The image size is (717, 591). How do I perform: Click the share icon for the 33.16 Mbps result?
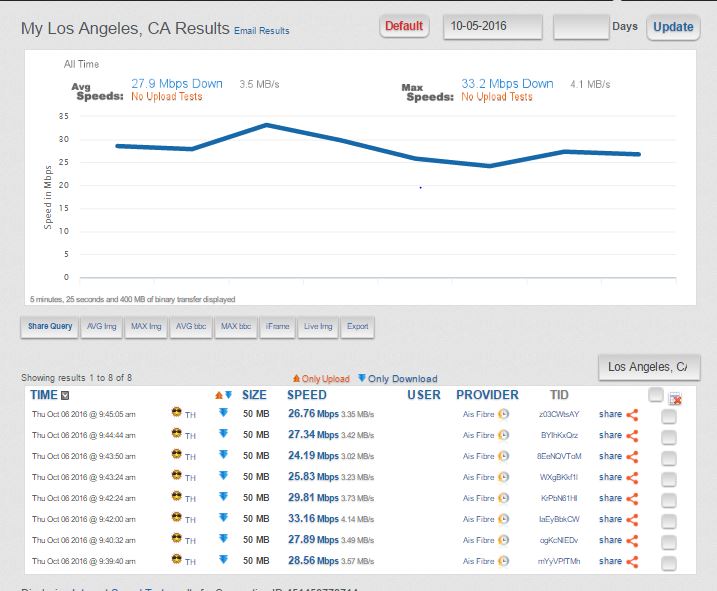(632, 518)
